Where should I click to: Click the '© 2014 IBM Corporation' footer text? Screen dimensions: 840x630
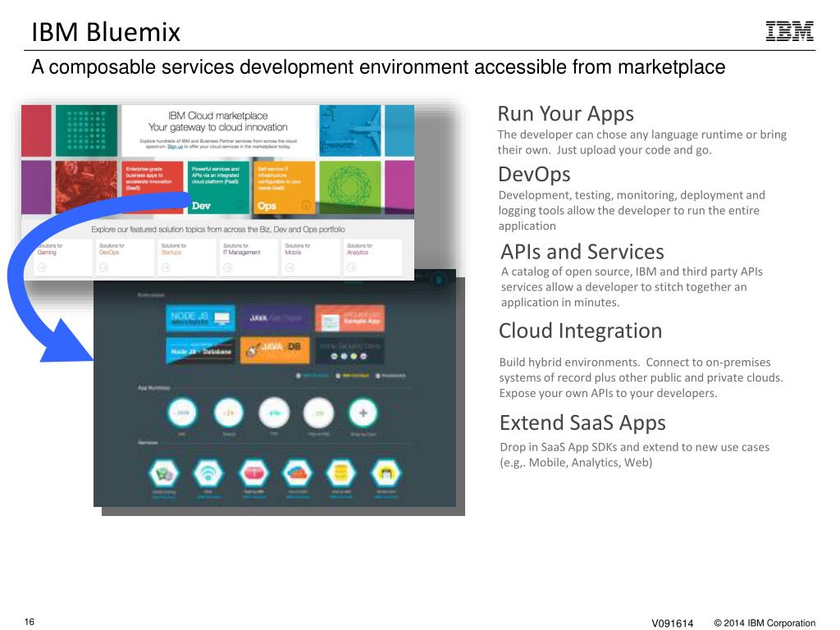click(x=765, y=623)
